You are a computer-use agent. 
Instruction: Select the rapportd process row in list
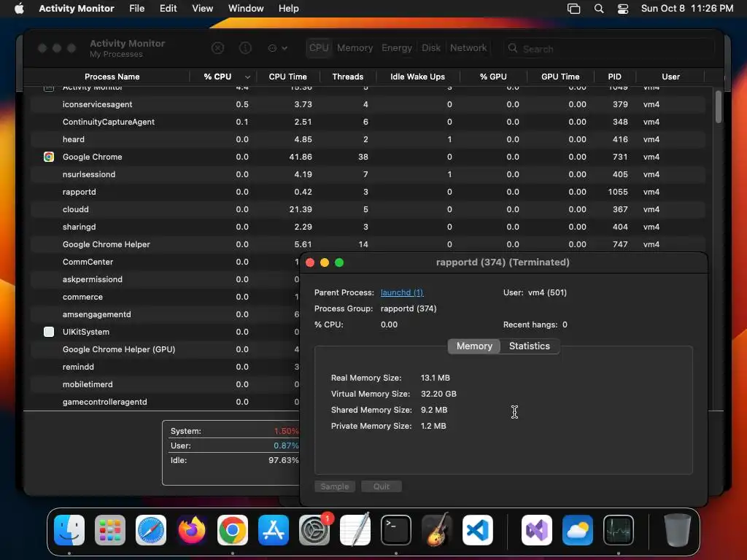(368, 192)
